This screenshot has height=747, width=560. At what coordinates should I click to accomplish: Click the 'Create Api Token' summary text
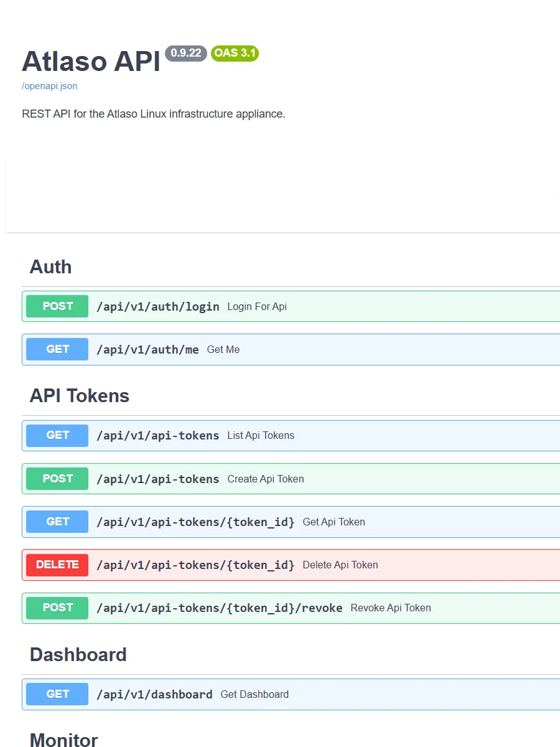tap(266, 479)
